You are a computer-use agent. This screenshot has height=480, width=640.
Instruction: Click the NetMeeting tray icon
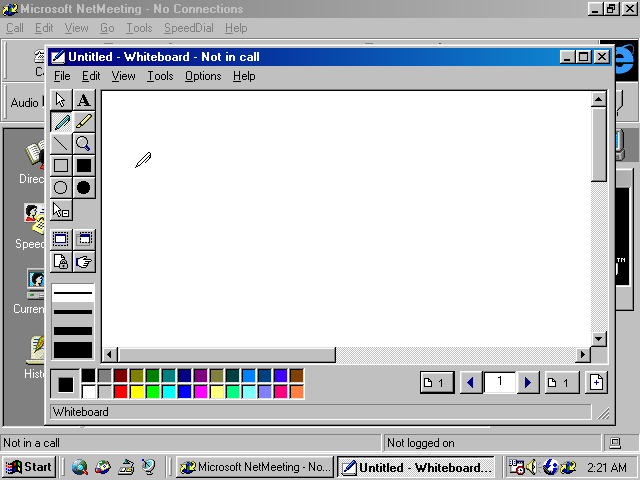[568, 467]
